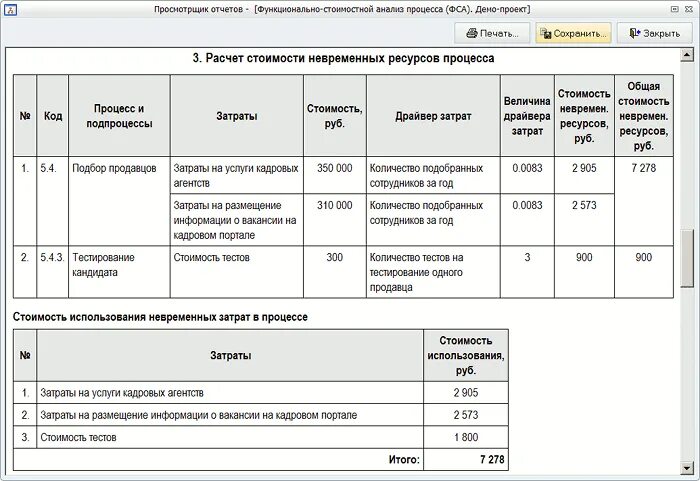This screenshot has height=481, width=700.
Task: Select the '2 573' value in lower table
Action: click(x=466, y=415)
